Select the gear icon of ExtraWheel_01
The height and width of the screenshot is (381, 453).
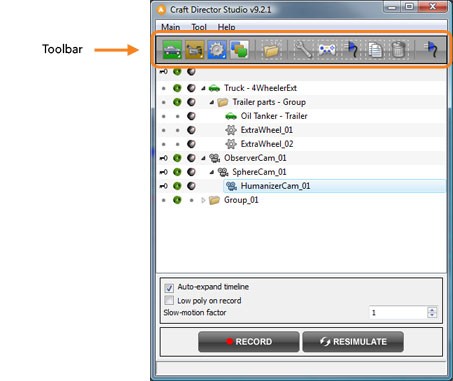231,130
